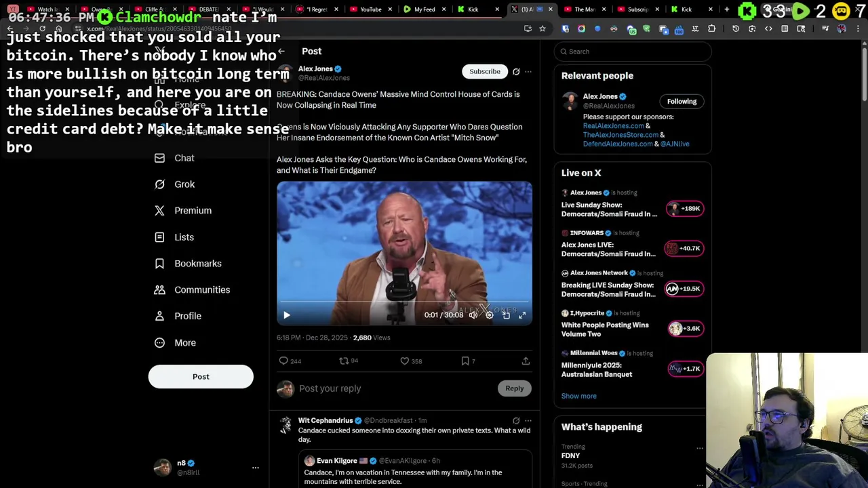Open Evan Kilgore's quoted post
Screen dimensions: 868x488
click(x=415, y=470)
